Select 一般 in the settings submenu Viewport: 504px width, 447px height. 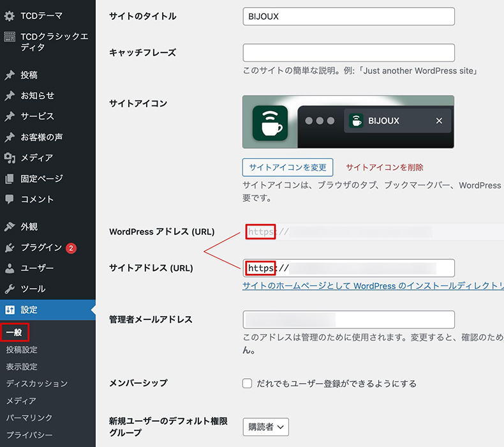click(x=14, y=333)
